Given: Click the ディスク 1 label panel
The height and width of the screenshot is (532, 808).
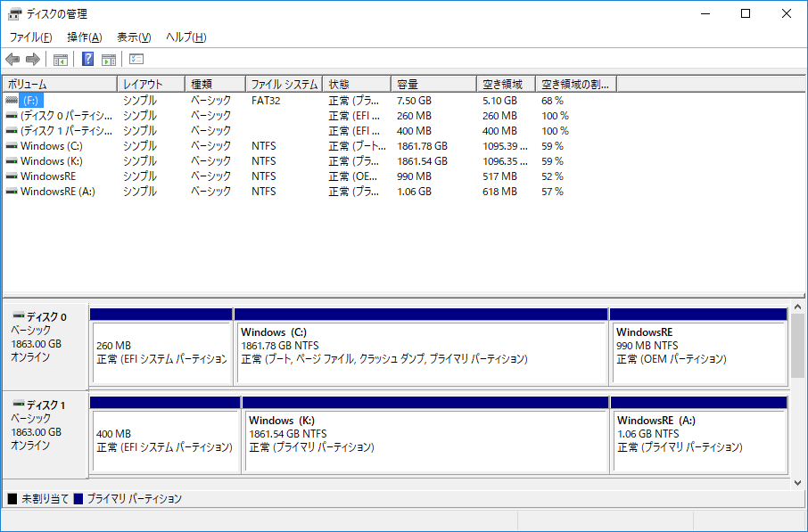Looking at the screenshot, I should click(x=45, y=435).
